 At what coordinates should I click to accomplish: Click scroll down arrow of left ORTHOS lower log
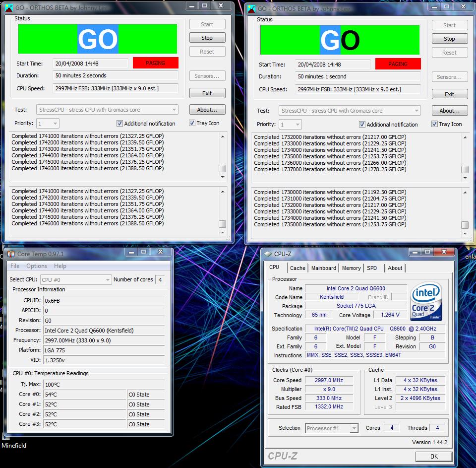(223, 232)
